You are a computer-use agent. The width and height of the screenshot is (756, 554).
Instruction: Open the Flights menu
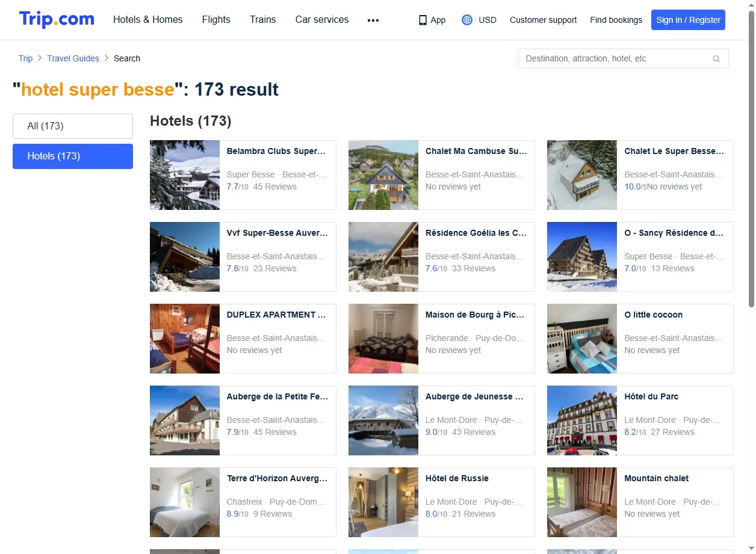point(216,20)
